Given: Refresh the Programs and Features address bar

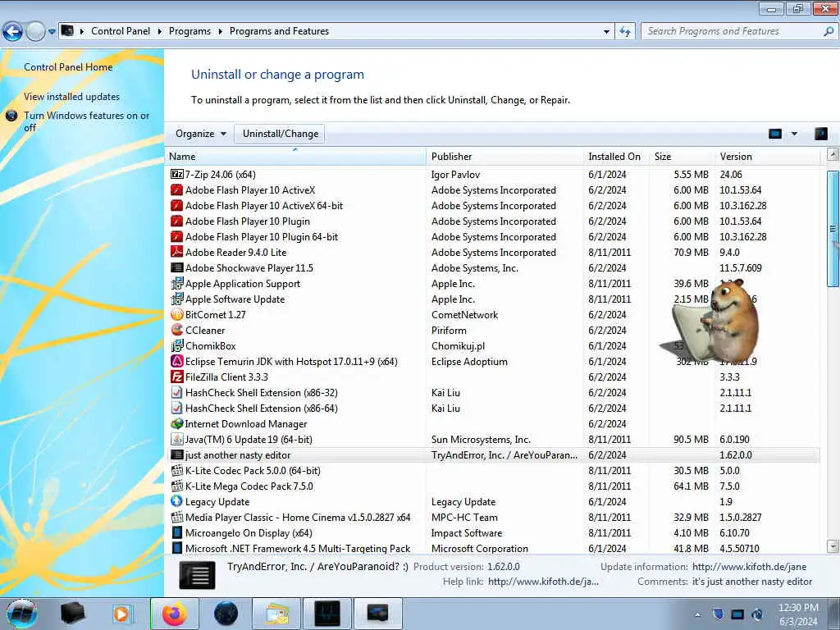Looking at the screenshot, I should (x=624, y=31).
